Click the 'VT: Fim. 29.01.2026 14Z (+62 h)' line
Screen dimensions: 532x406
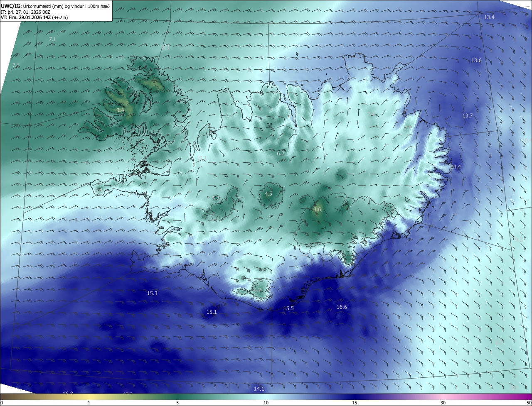click(34, 17)
